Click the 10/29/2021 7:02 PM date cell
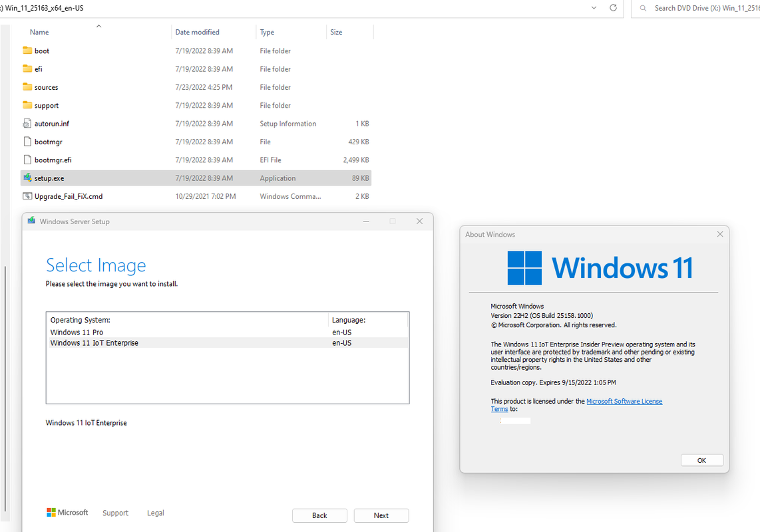Image resolution: width=760 pixels, height=532 pixels. click(x=206, y=196)
